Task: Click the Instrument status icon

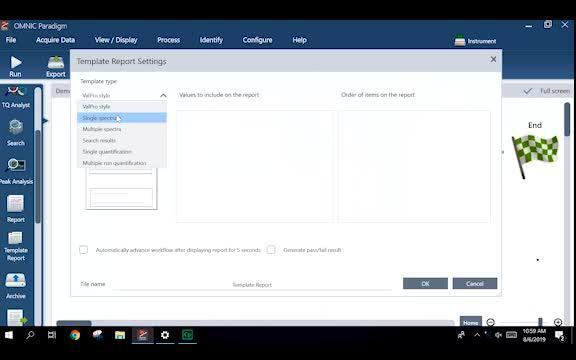Action: point(460,41)
